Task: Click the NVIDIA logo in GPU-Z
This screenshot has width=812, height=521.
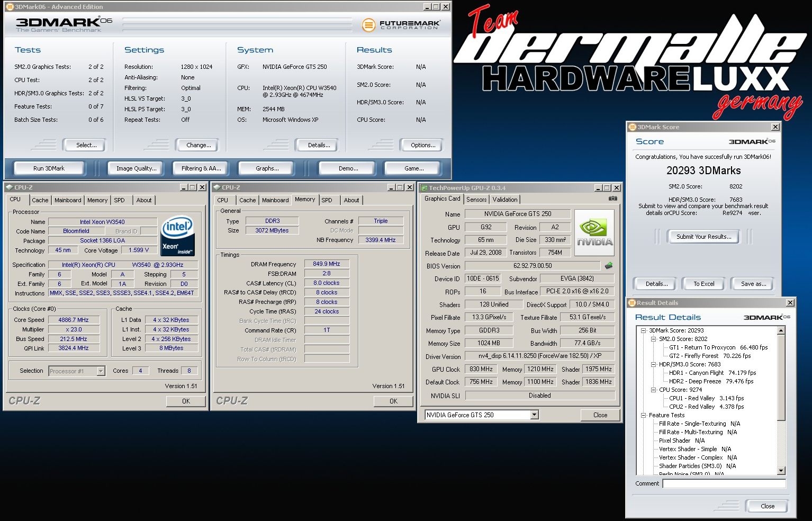Action: coord(594,232)
